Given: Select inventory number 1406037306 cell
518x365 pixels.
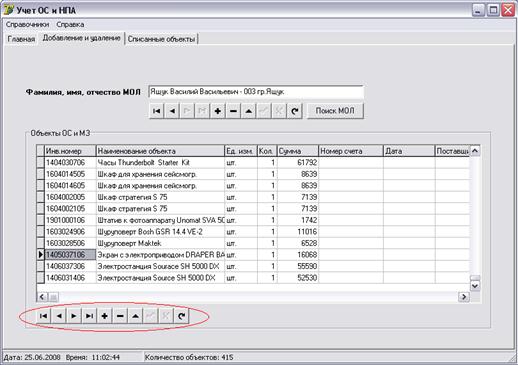Looking at the screenshot, I should coord(70,266).
